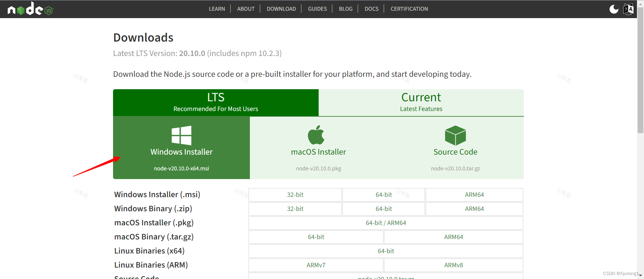The image size is (644, 279).
Task: Click Linux Binaries (ARM) row label
Action: pyautogui.click(x=151, y=265)
